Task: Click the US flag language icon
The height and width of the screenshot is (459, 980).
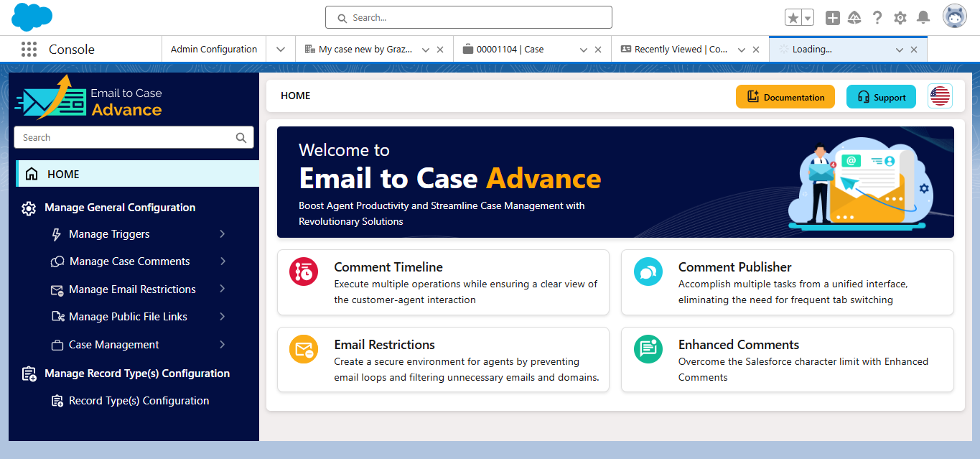Action: [x=940, y=96]
